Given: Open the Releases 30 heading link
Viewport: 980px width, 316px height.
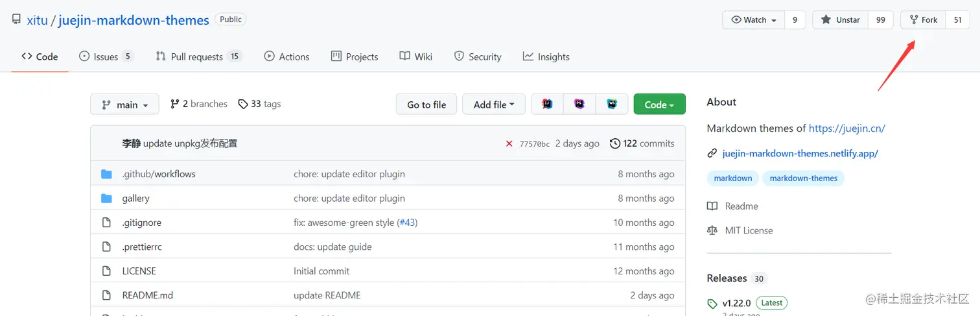Looking at the screenshot, I should (x=737, y=278).
